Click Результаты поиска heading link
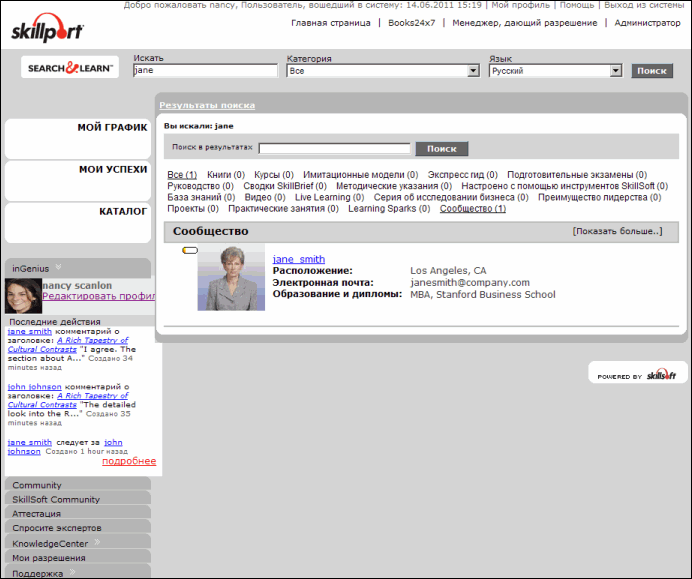This screenshot has height=579, width=692. (x=207, y=105)
